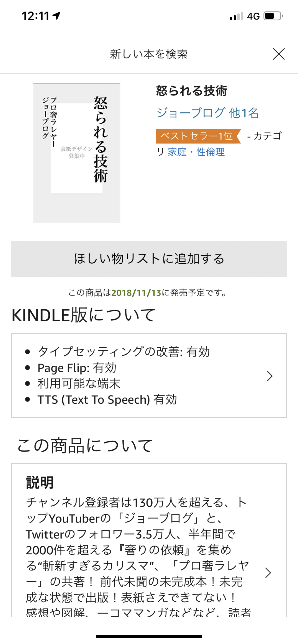This screenshot has width=298, height=644.
Task: Close the book search panel
Action: 279,54
